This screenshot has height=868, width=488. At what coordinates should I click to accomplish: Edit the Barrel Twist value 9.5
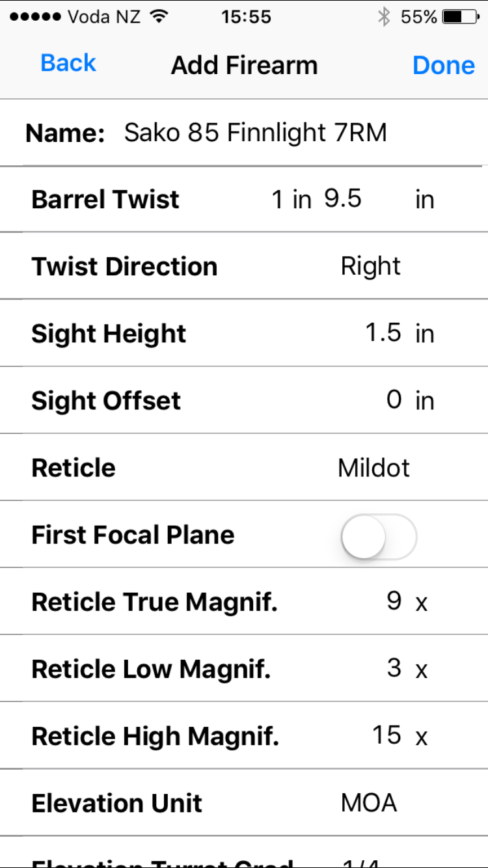[x=343, y=198]
